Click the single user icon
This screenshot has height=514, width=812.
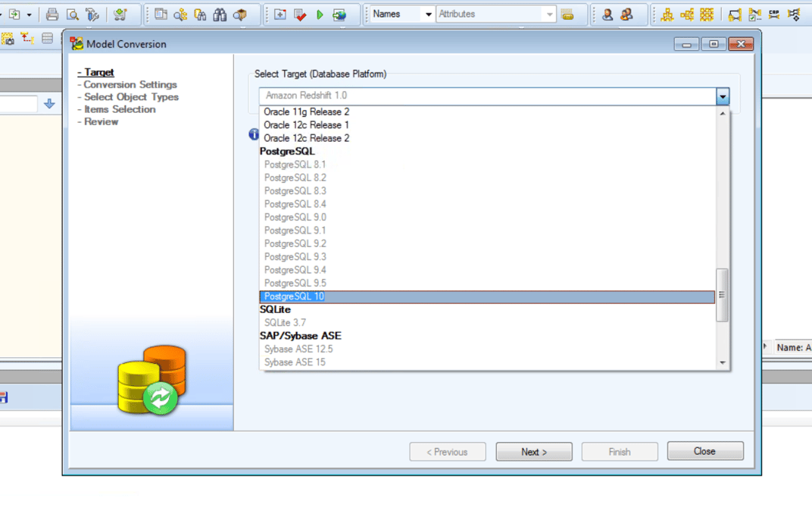pos(607,14)
